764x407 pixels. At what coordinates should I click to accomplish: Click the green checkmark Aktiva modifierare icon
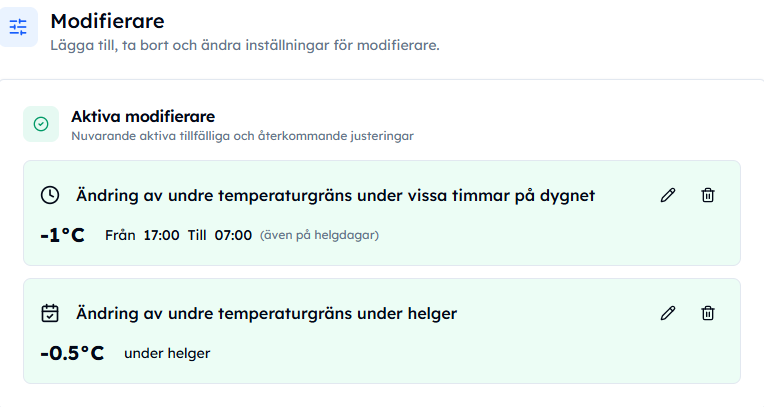(41, 124)
